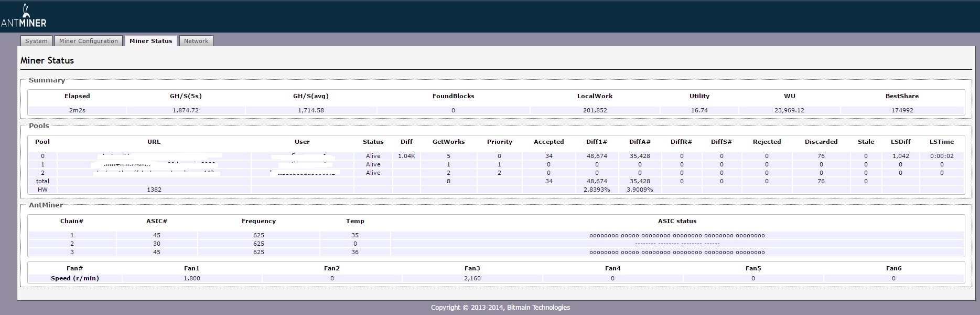Click the Fan6 column header
The image size is (980, 315).
[x=893, y=268]
